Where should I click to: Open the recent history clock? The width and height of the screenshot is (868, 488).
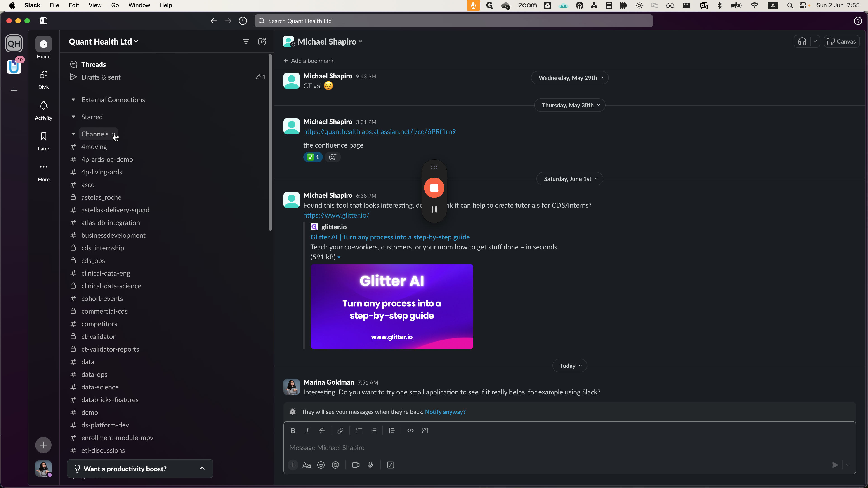tap(243, 21)
